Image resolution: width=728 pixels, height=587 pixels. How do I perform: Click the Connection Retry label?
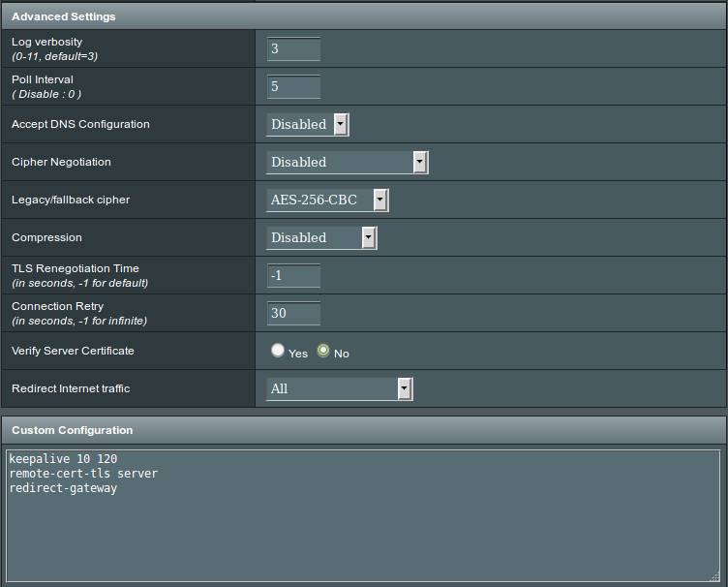click(x=57, y=306)
